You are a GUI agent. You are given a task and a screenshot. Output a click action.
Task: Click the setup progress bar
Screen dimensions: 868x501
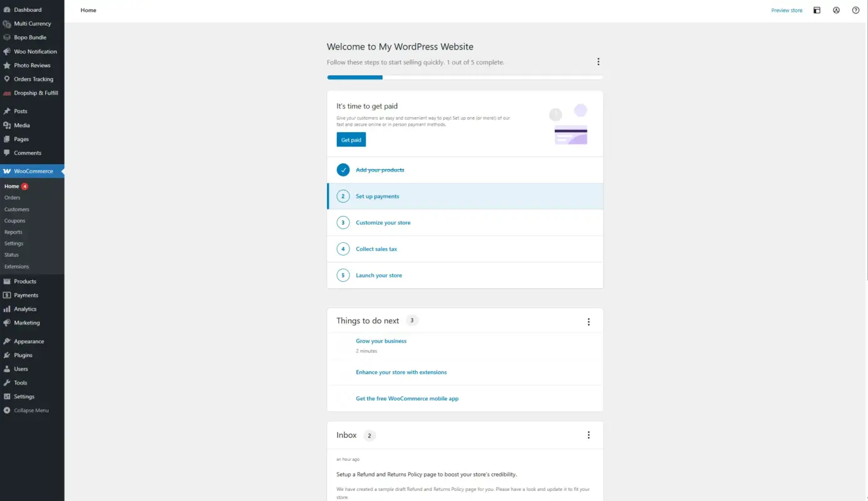pyautogui.click(x=465, y=78)
